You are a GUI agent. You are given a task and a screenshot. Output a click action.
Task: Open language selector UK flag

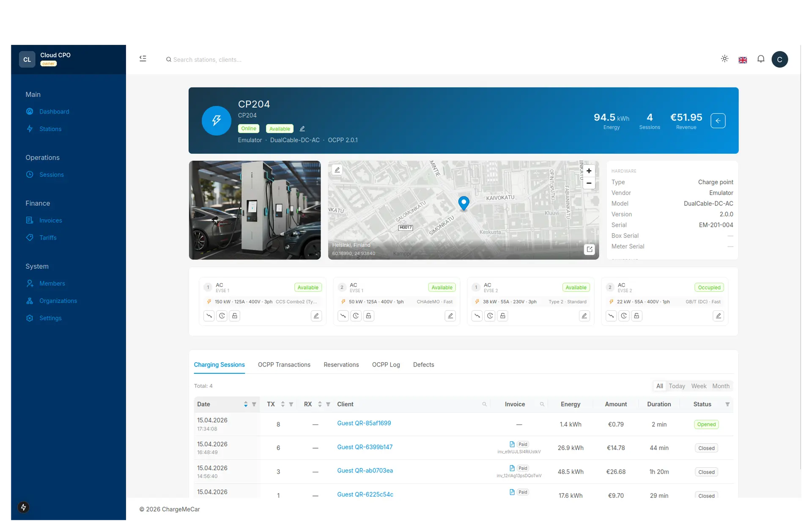point(743,60)
